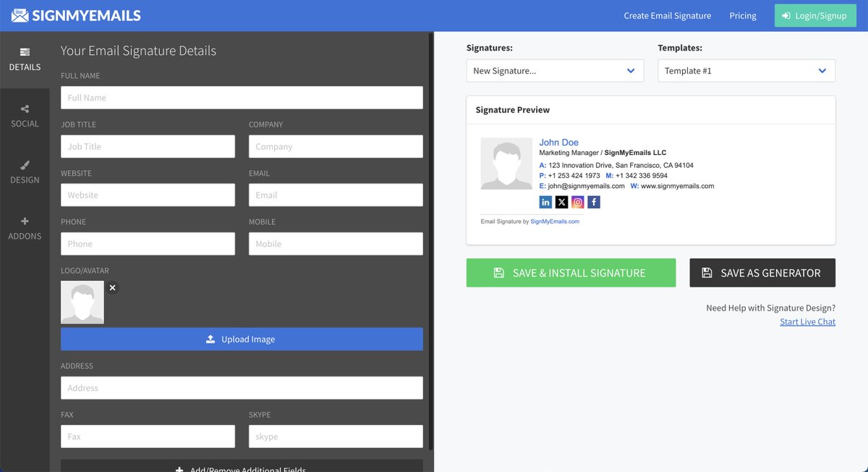Click the X (Twitter) icon in preview
The image size is (868, 472).
click(x=562, y=202)
